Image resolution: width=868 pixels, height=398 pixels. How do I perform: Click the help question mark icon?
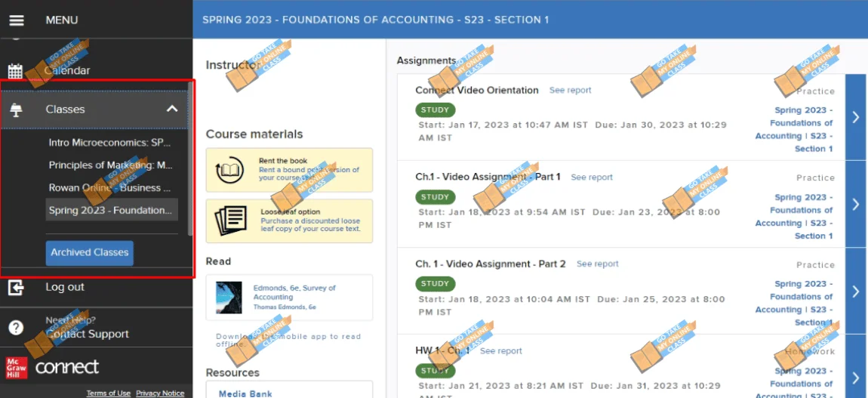coord(16,328)
